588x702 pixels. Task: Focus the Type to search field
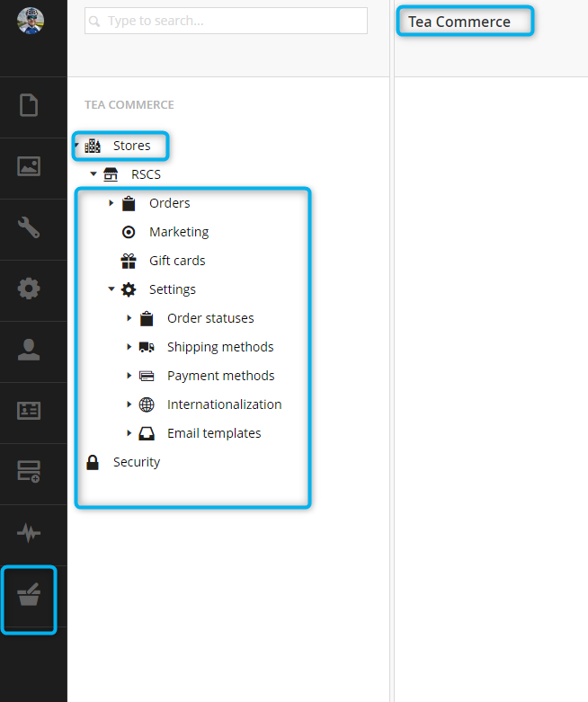pyautogui.click(x=227, y=21)
